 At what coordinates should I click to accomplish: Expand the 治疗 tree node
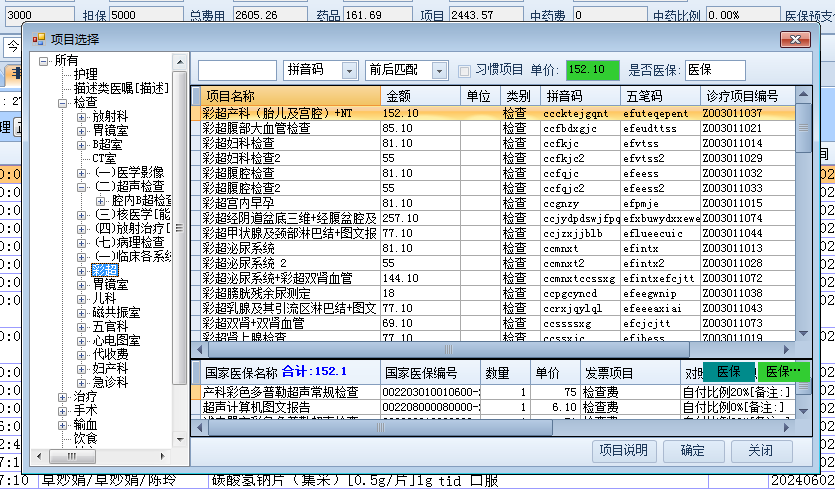pos(62,397)
